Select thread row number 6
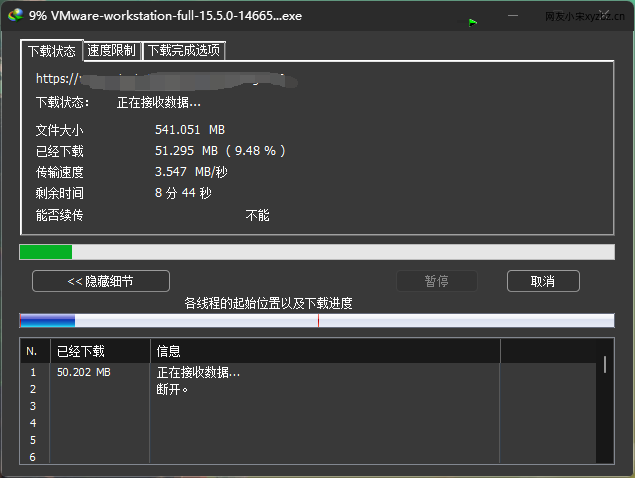 [x=308, y=457]
